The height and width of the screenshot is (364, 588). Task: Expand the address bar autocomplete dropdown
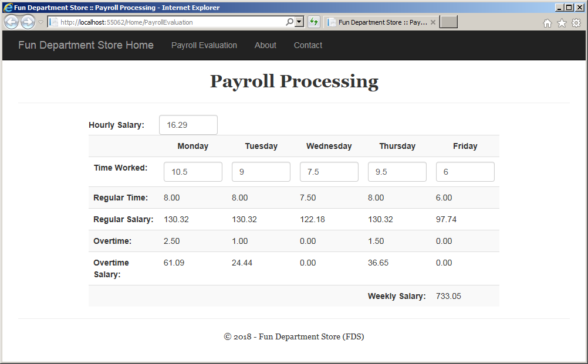pos(299,22)
